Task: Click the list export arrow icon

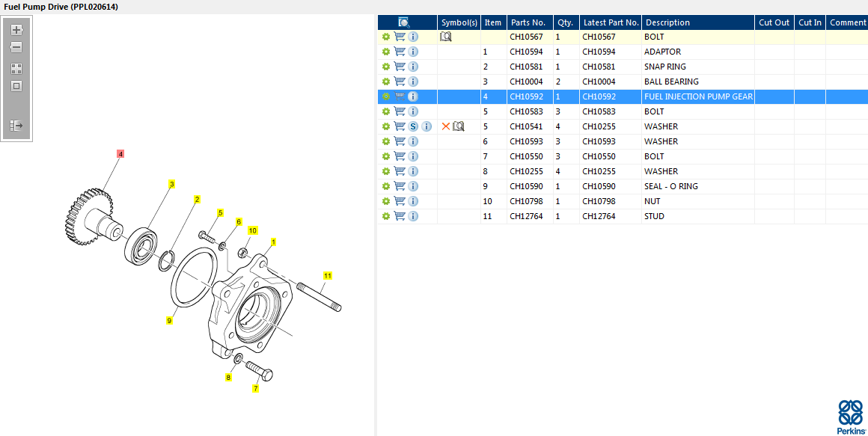Action: 16,126
